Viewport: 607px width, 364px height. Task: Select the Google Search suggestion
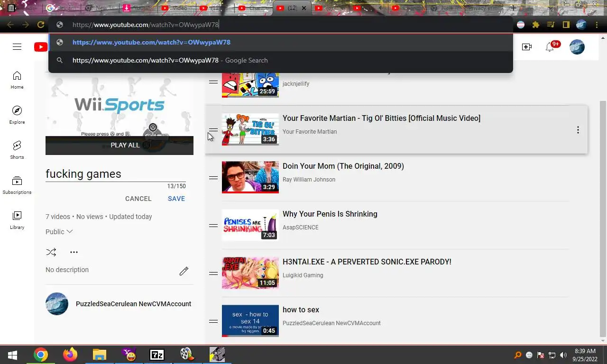(281, 60)
